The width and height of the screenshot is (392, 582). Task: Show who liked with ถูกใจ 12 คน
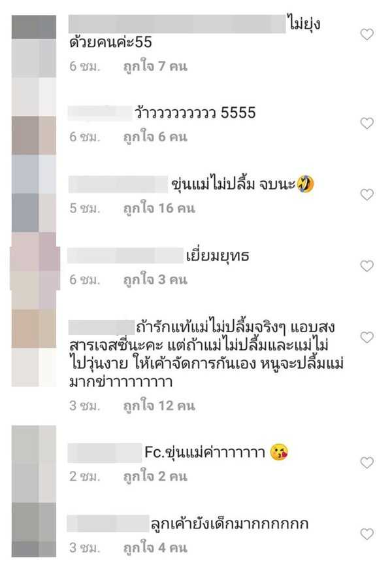coord(159,406)
